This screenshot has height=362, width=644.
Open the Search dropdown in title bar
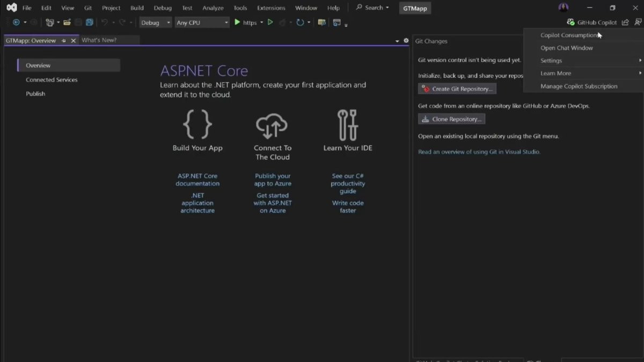(372, 8)
